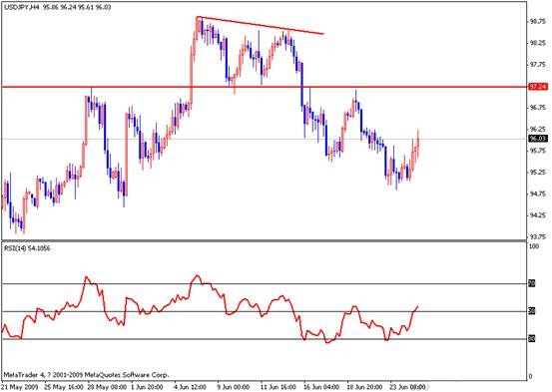Click the RSI 30 level label
Screen dimensions: 552x392
(x=532, y=339)
